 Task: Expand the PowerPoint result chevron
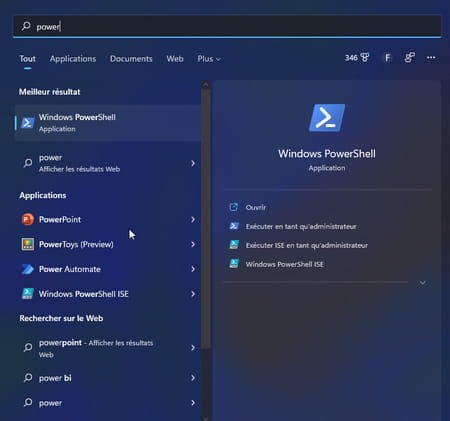[193, 219]
